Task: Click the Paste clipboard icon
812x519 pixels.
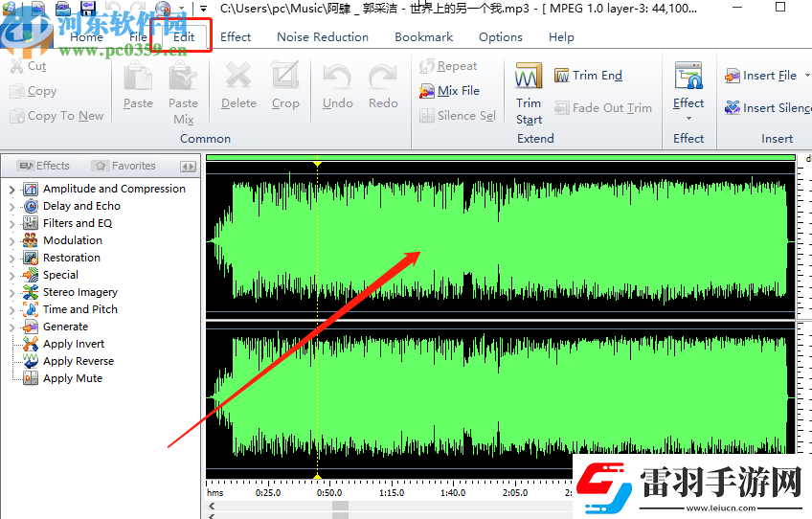Action: 138,77
